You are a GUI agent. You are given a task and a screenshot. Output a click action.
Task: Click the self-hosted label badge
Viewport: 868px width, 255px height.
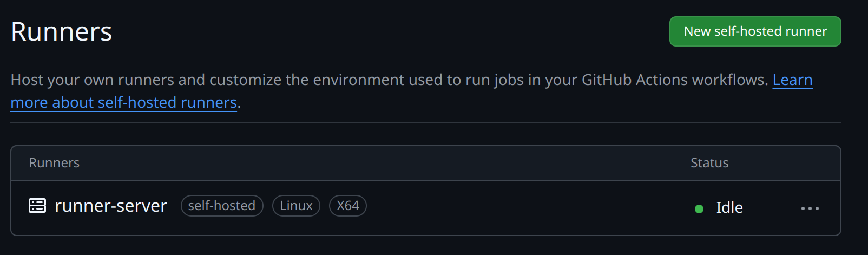pos(222,206)
